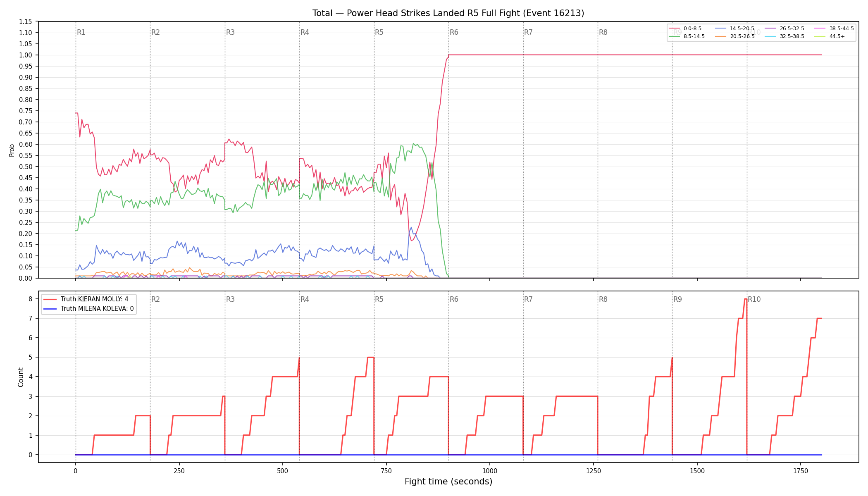Click the red swatch beside Truth KIERAN MOLLY
Image resolution: width=868 pixels, height=496 pixels.
(50, 299)
